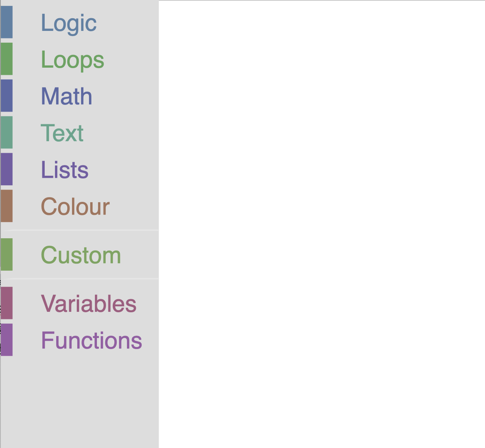This screenshot has width=485, height=448.
Task: Click the green colour bar beside Loops
Action: coord(7,59)
